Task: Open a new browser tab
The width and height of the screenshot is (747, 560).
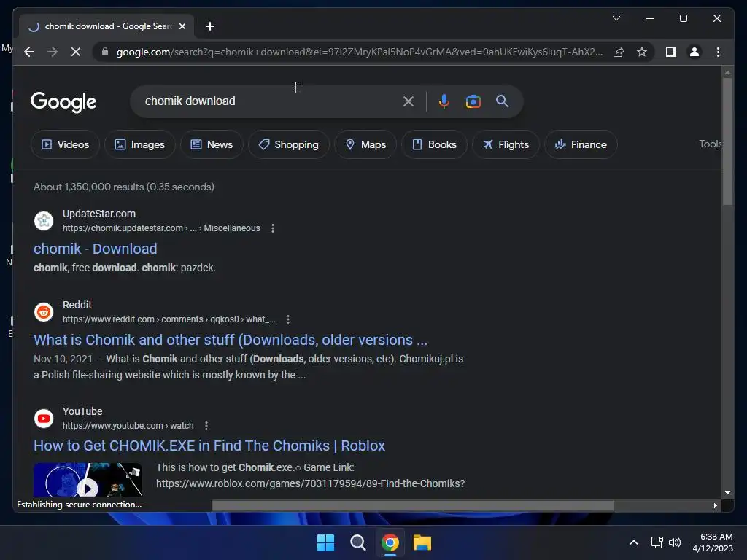Action: coord(209,26)
